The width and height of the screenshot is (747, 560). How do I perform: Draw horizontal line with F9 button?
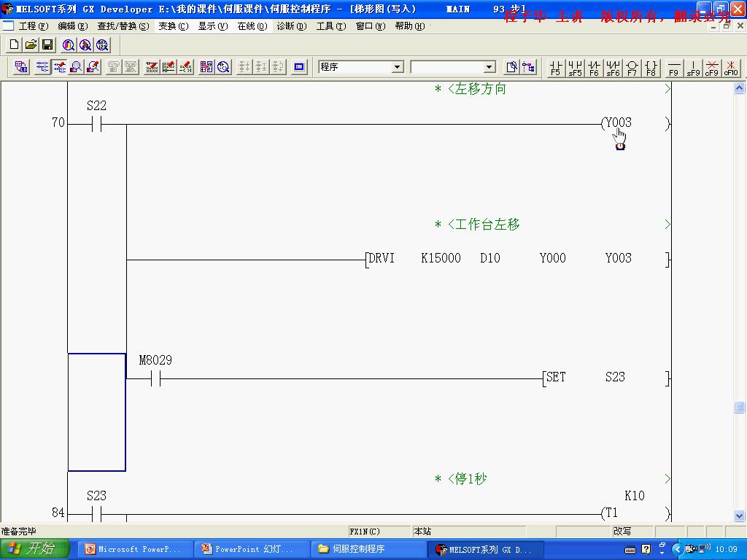(x=673, y=67)
